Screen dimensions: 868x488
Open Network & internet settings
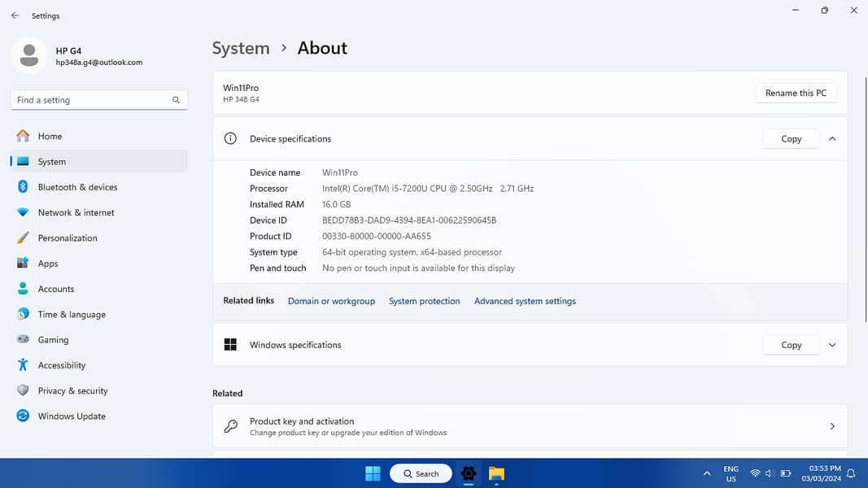coord(76,212)
